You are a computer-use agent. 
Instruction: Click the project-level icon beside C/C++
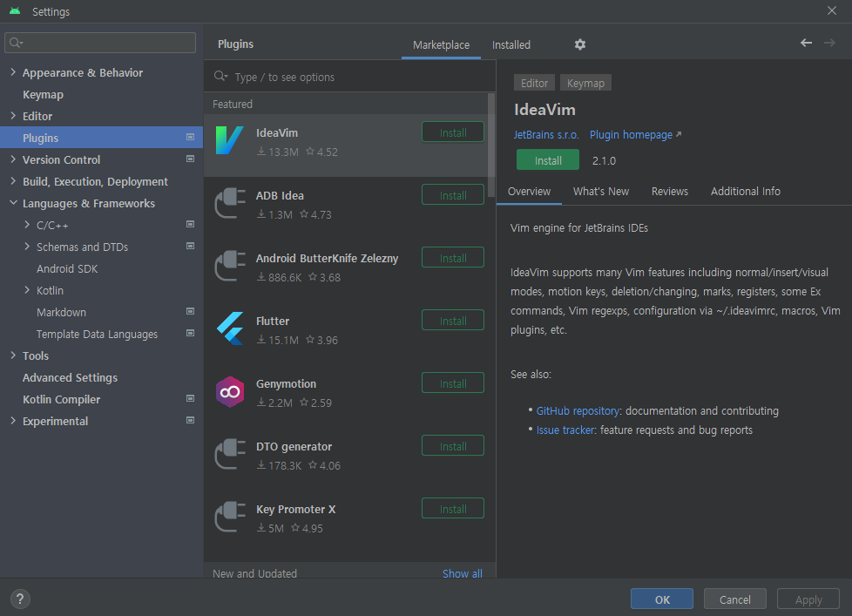[190, 224]
